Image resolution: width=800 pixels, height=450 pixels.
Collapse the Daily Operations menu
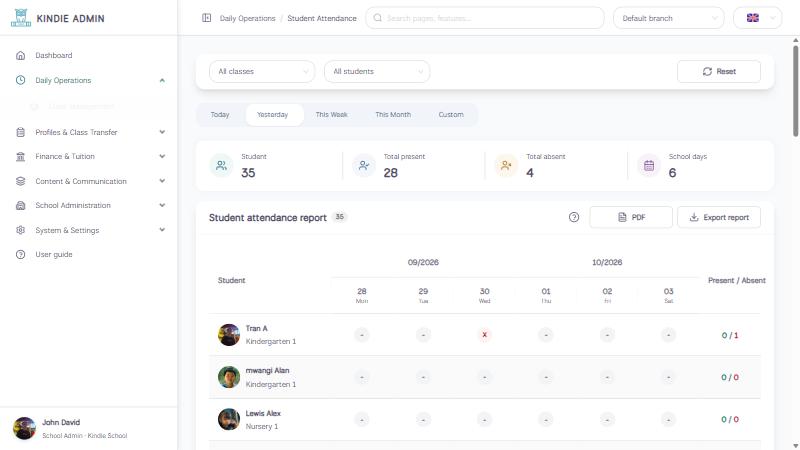(162, 80)
